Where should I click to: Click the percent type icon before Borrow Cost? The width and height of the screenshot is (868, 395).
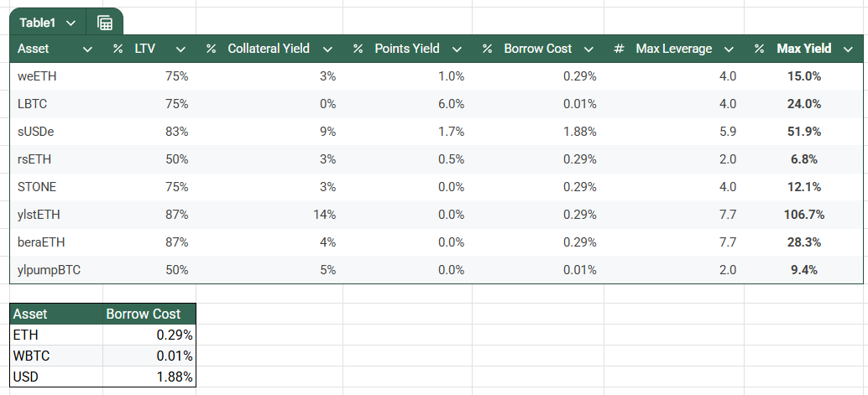(487, 49)
